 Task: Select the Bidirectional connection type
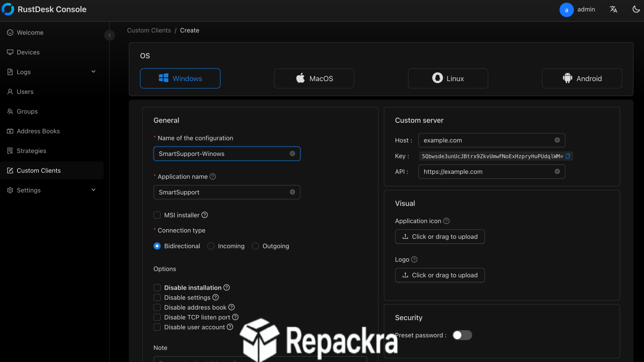pos(157,246)
